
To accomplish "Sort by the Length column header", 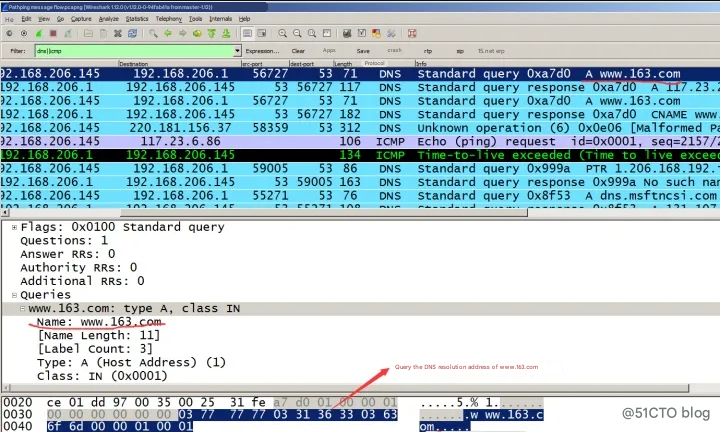I will click(x=347, y=64).
